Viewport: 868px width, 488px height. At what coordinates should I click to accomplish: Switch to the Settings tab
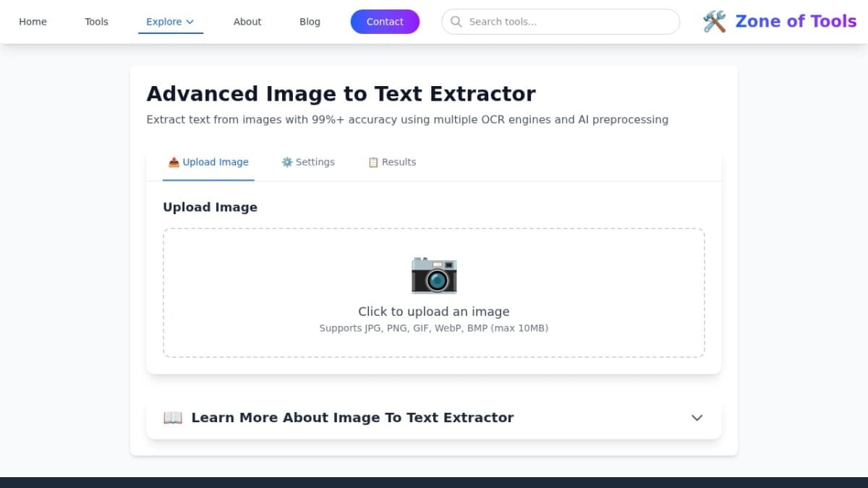(308, 162)
